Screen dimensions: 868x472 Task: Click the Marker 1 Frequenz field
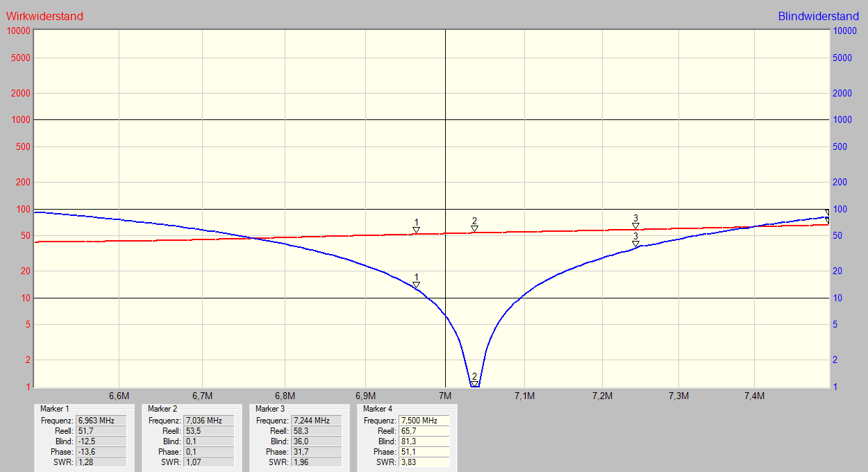[102, 421]
